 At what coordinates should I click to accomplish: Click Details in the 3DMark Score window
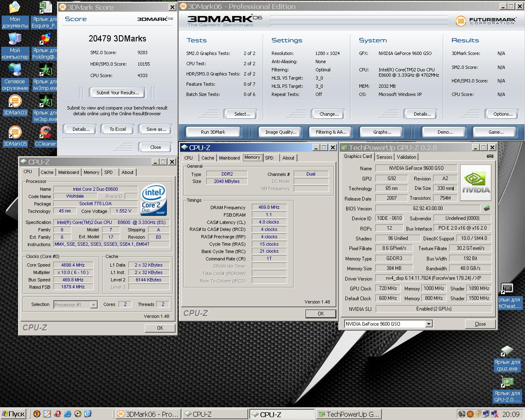(x=81, y=129)
